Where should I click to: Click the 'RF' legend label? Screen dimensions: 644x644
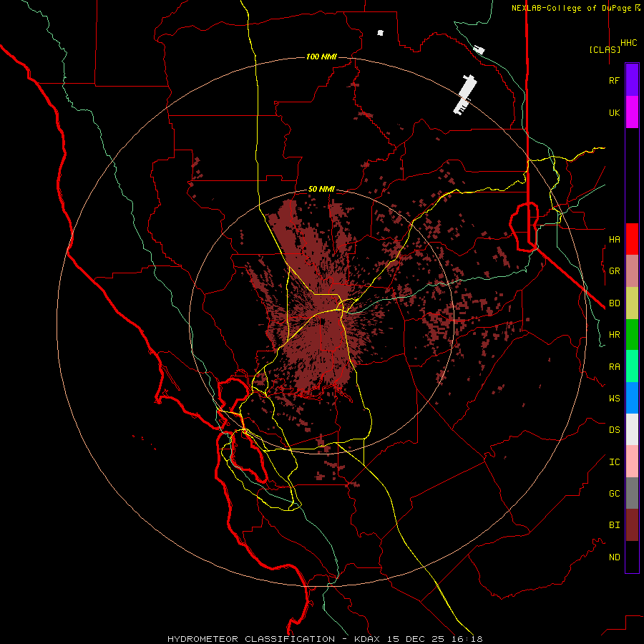click(x=614, y=81)
